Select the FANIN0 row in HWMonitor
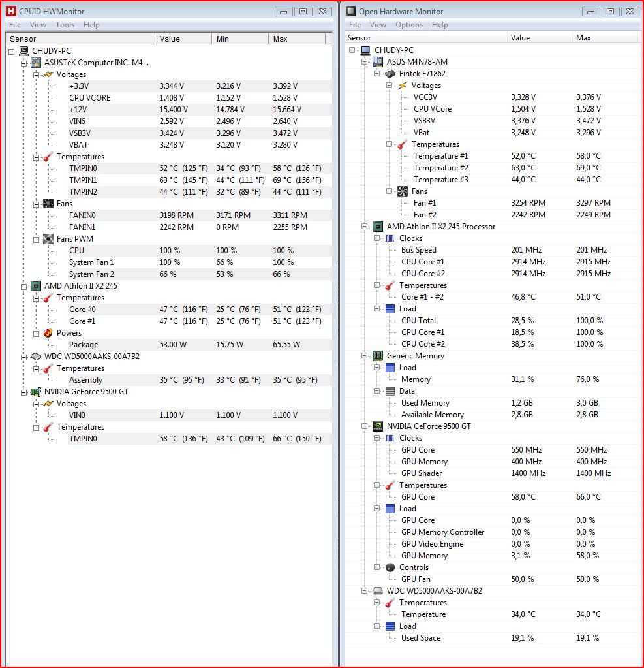This screenshot has width=644, height=668. pyautogui.click(x=200, y=215)
